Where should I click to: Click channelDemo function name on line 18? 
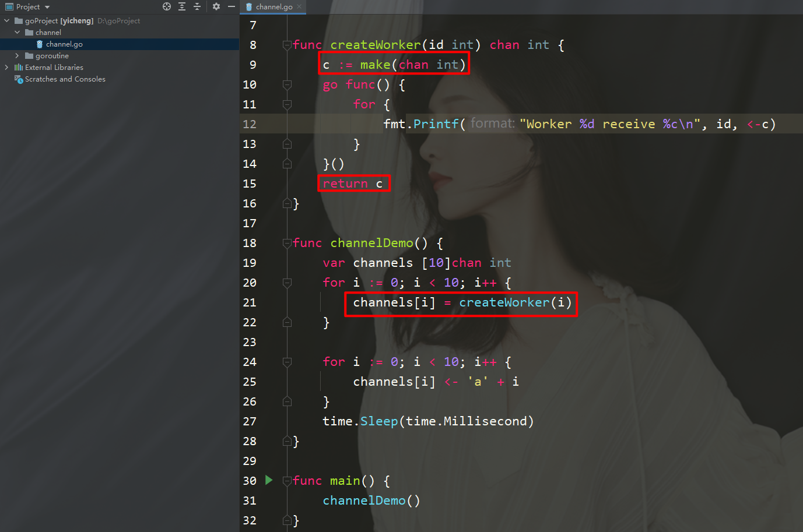371,243
